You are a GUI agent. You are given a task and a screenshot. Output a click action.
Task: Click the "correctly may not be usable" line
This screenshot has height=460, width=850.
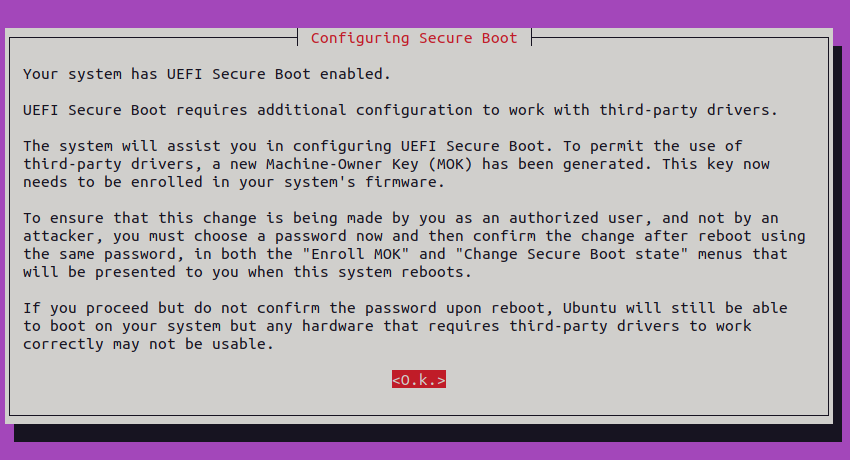[x=147, y=344]
